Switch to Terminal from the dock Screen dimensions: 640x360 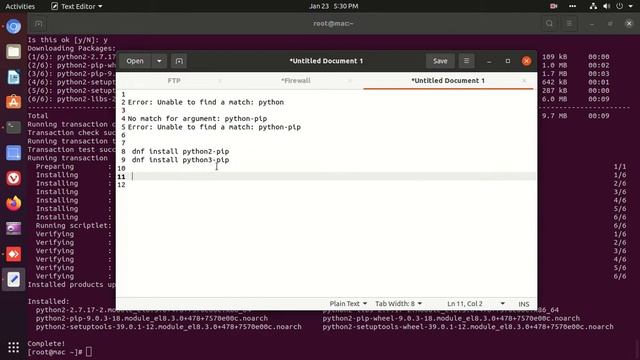(13, 127)
